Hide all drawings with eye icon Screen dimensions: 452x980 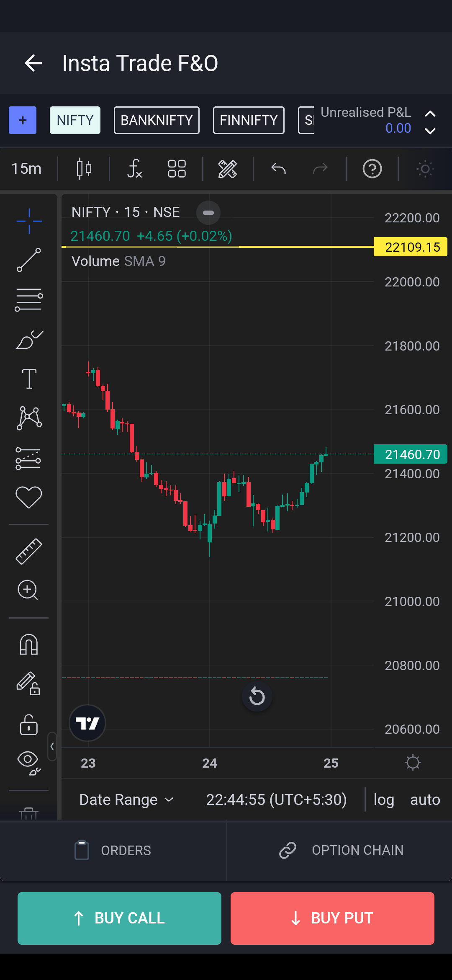click(28, 763)
